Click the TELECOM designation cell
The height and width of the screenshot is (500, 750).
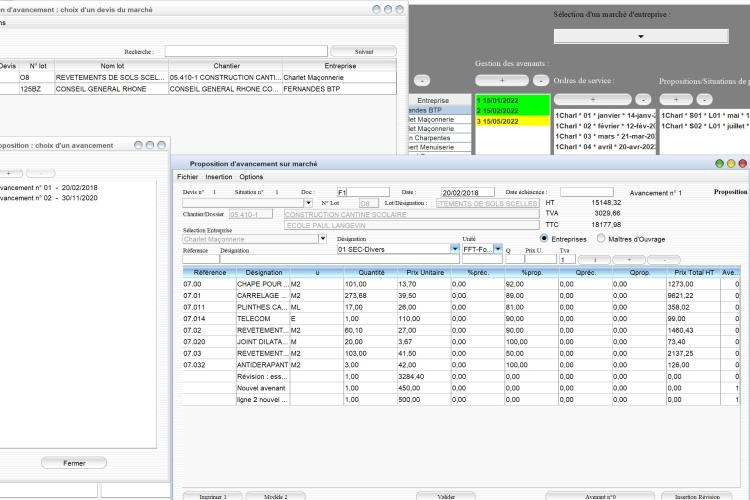tap(263, 319)
